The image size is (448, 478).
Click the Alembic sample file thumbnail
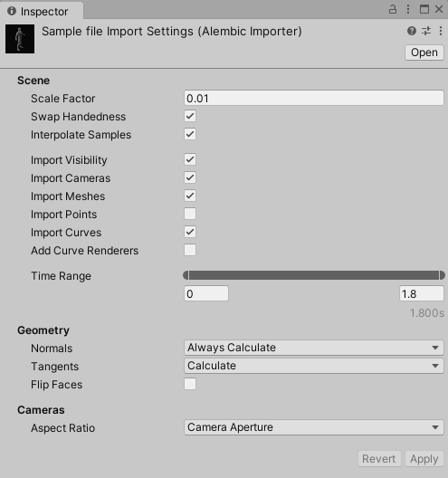20,39
